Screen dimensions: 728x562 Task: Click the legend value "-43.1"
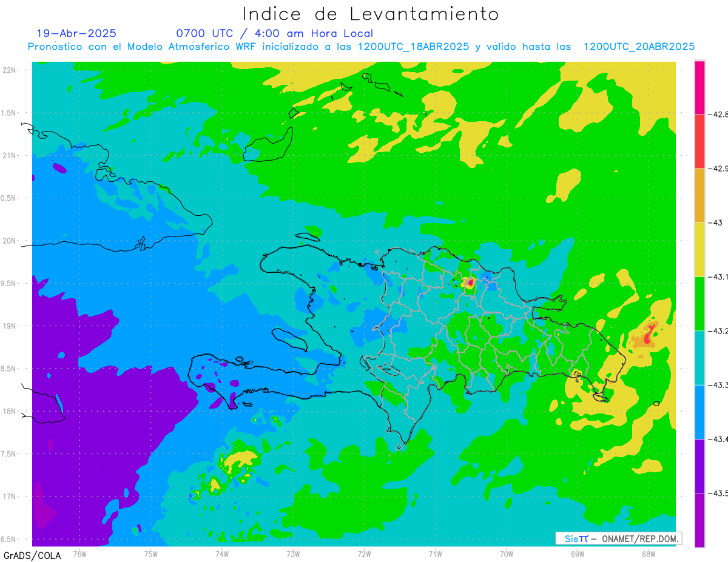point(718,276)
